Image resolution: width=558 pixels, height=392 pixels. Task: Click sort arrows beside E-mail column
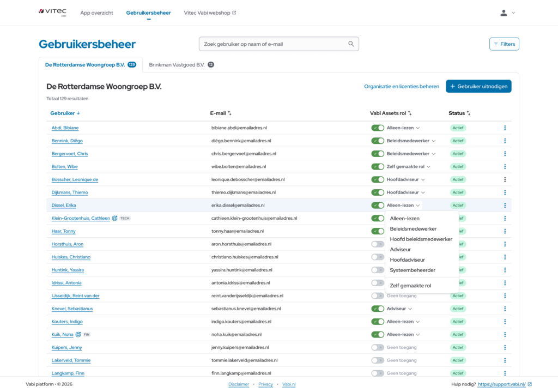click(x=229, y=113)
